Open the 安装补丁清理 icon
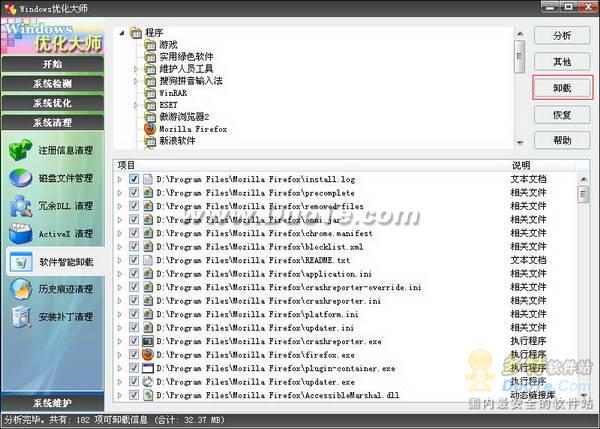Screen dimensions: 600x429 click(20, 317)
